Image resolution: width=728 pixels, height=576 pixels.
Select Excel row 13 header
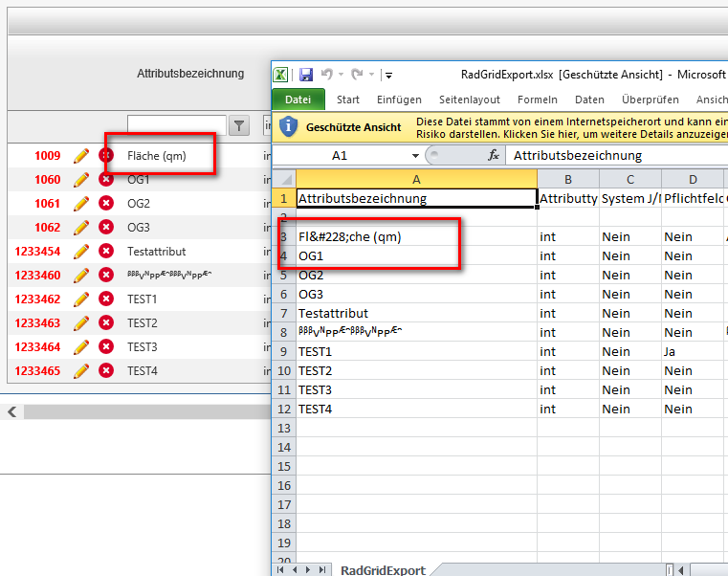click(284, 429)
